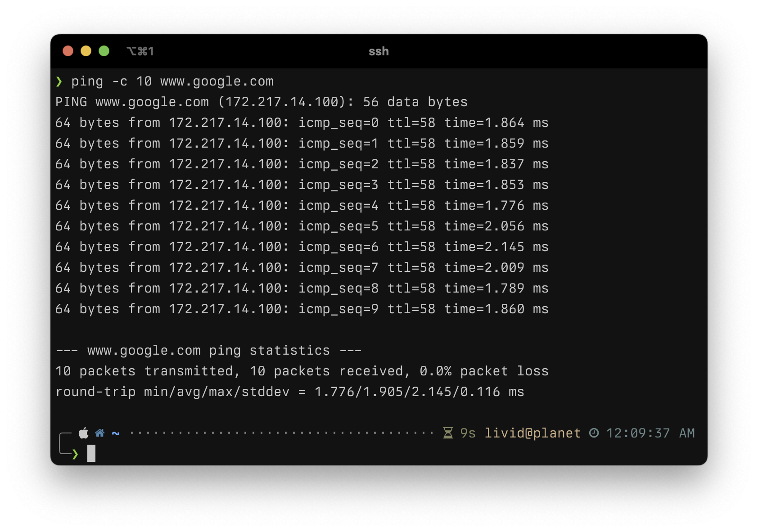Click the ssh window title

379,51
